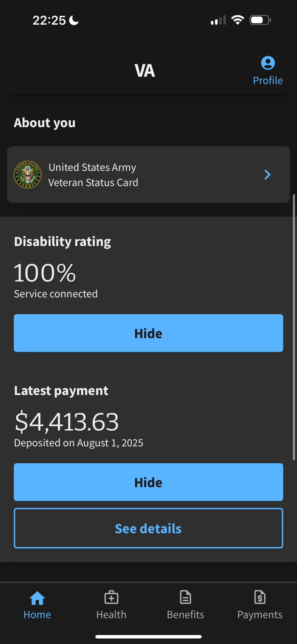Tap the 100% disability rating value

(x=45, y=272)
